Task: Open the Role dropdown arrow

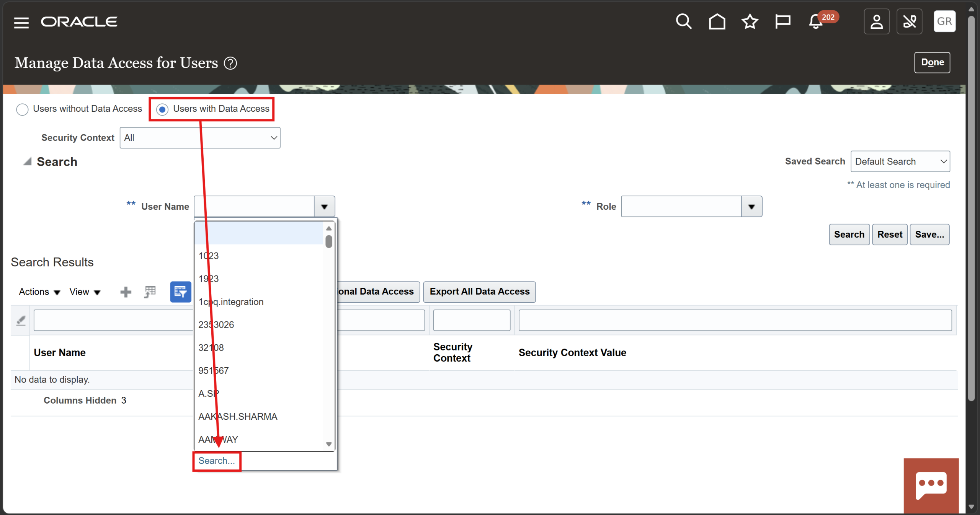Action: click(751, 207)
